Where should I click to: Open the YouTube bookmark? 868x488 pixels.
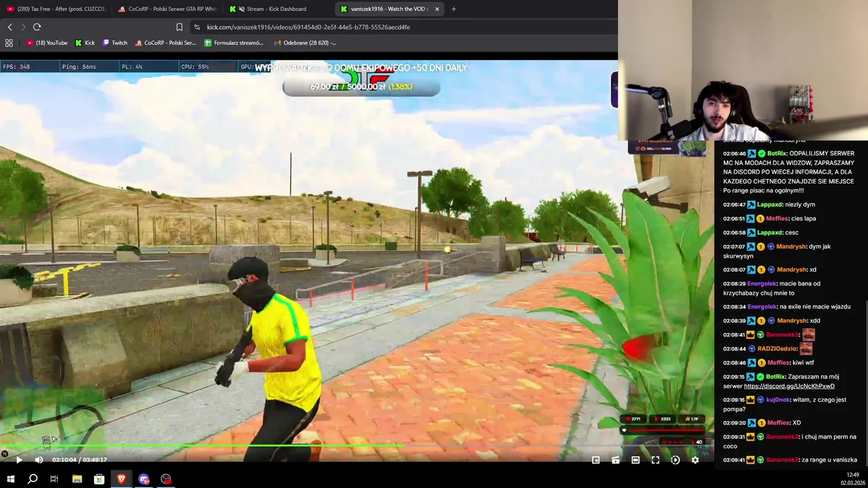point(47,43)
